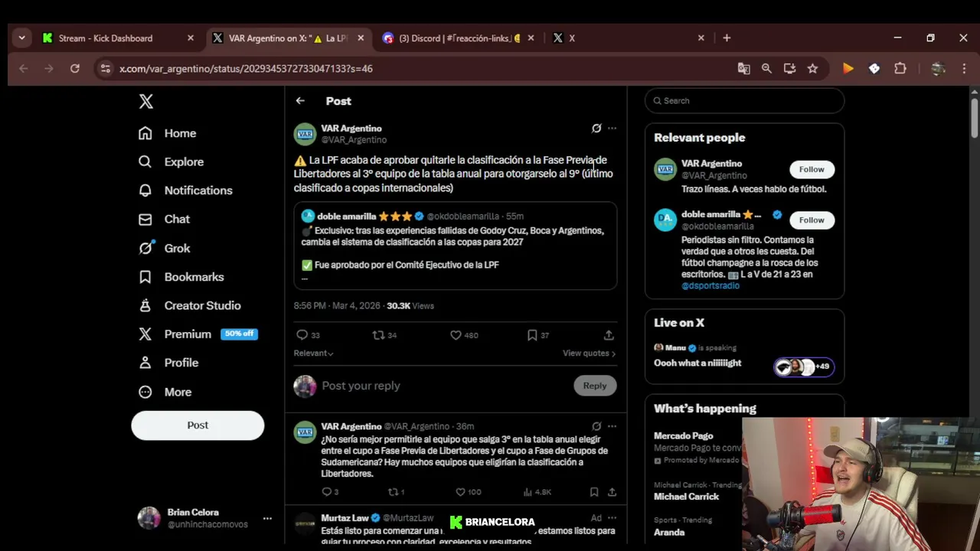The width and height of the screenshot is (980, 551).
Task: Open the @dsportsradio link
Action: 710,285
